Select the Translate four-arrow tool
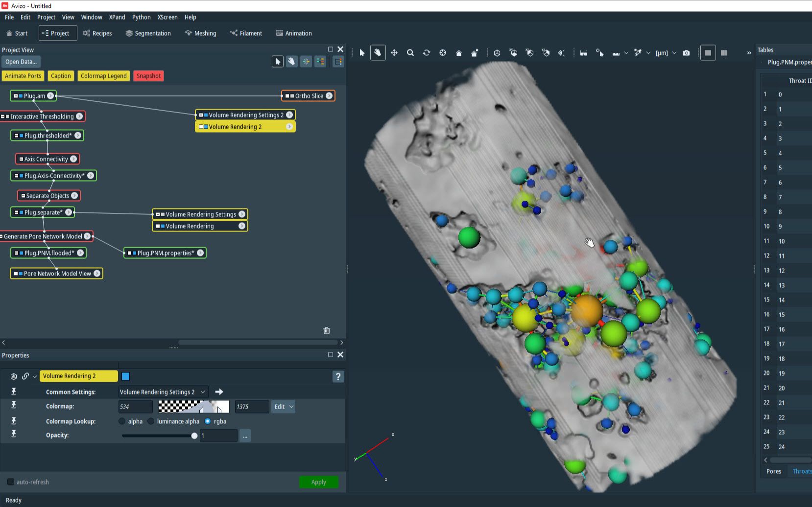The height and width of the screenshot is (507, 812). (x=394, y=53)
